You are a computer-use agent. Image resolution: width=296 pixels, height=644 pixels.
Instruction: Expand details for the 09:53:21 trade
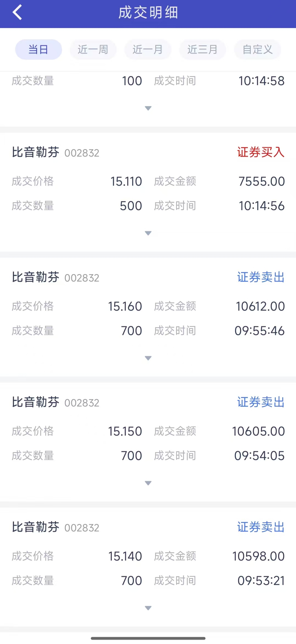(148, 608)
